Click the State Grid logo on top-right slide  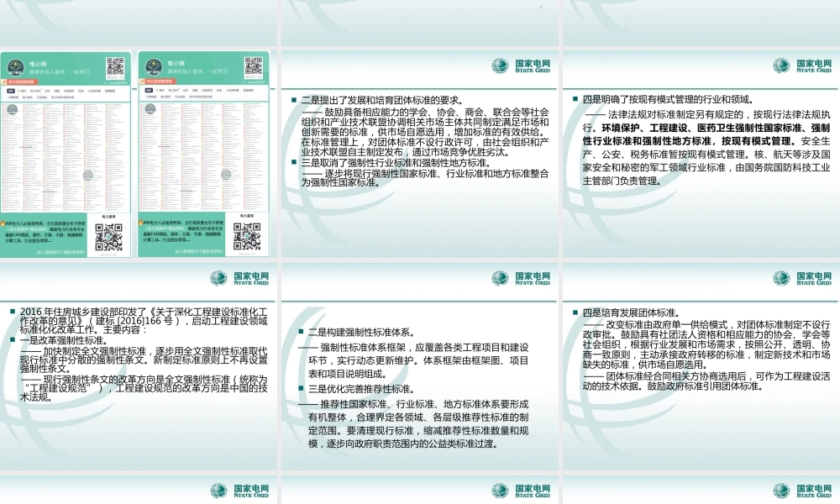801,67
